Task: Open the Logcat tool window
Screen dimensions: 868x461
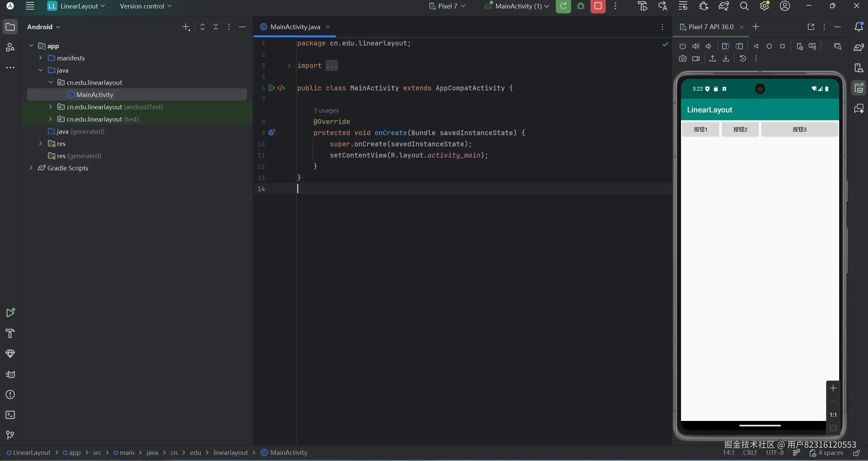Action: (x=10, y=374)
